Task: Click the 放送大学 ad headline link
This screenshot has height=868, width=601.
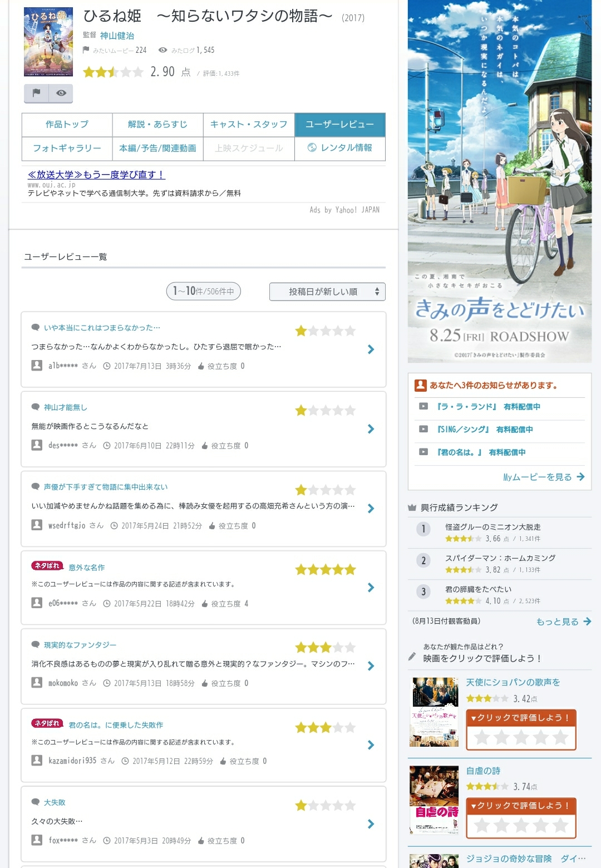Action: pos(97,175)
